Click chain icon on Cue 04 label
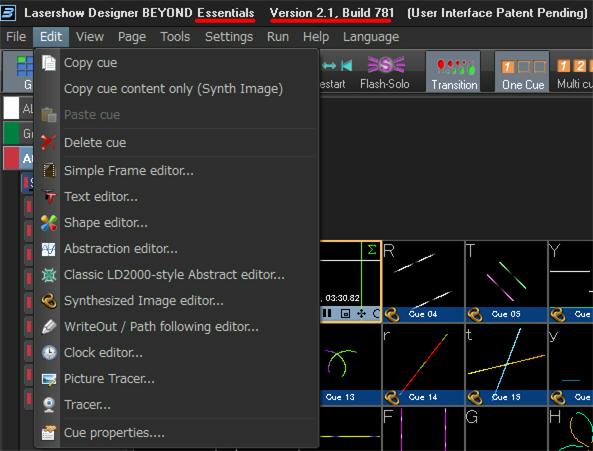The width and height of the screenshot is (593, 451). pyautogui.click(x=392, y=315)
